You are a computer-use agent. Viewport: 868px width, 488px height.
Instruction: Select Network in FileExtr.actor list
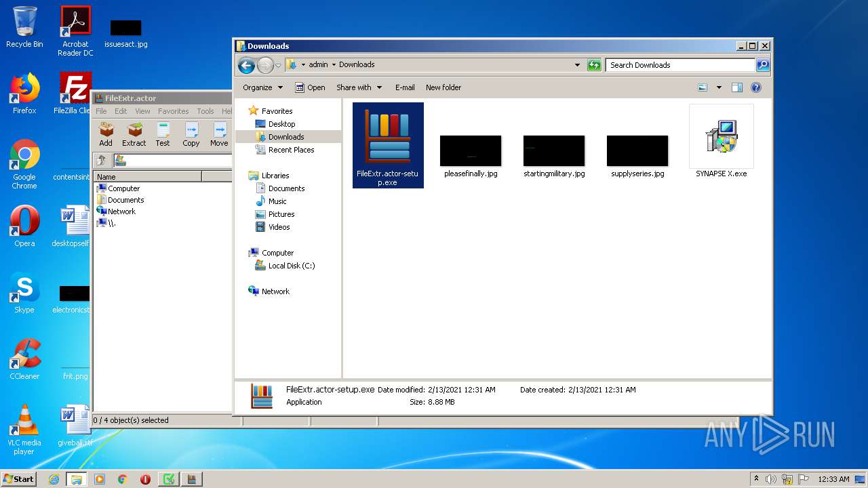tap(117, 211)
